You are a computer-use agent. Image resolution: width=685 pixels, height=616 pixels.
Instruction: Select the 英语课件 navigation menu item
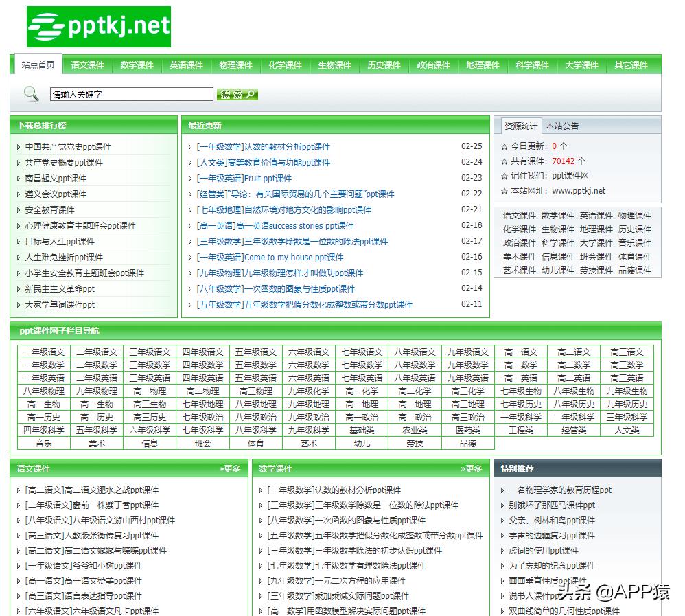click(186, 65)
